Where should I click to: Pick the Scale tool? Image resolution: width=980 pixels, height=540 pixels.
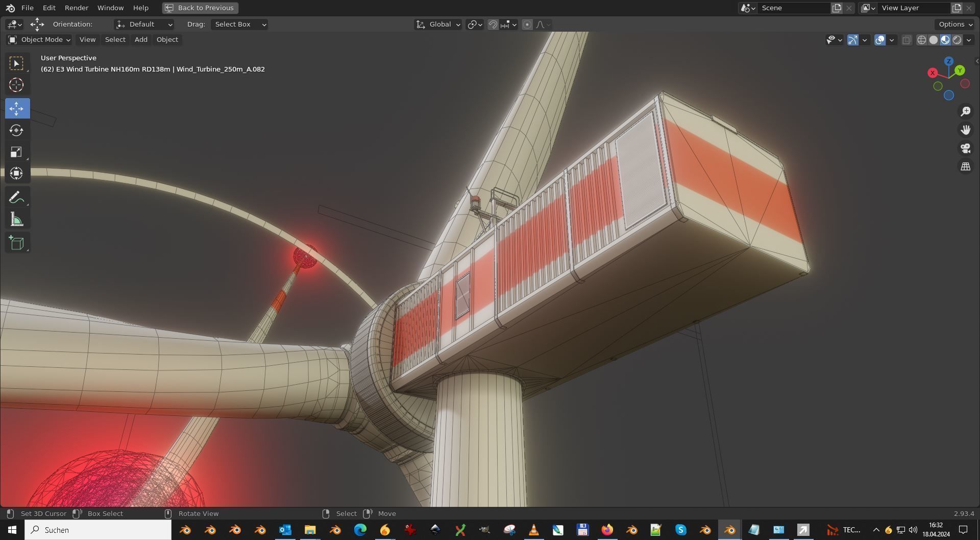click(17, 152)
